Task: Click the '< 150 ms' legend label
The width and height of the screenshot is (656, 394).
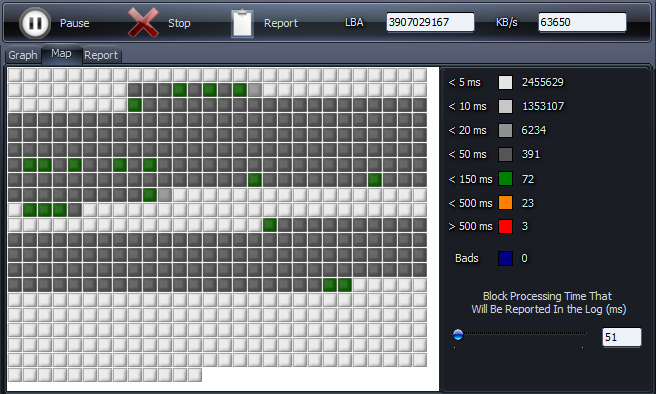Action: coord(470,179)
